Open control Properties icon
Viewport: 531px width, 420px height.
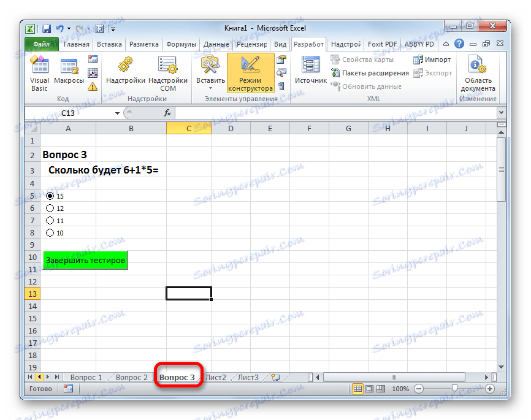click(281, 59)
